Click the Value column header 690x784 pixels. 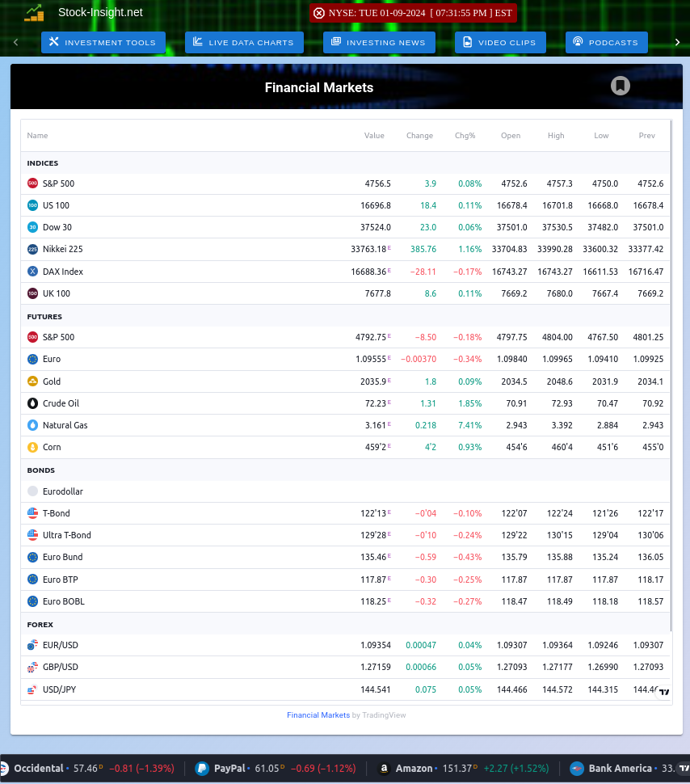(x=374, y=136)
